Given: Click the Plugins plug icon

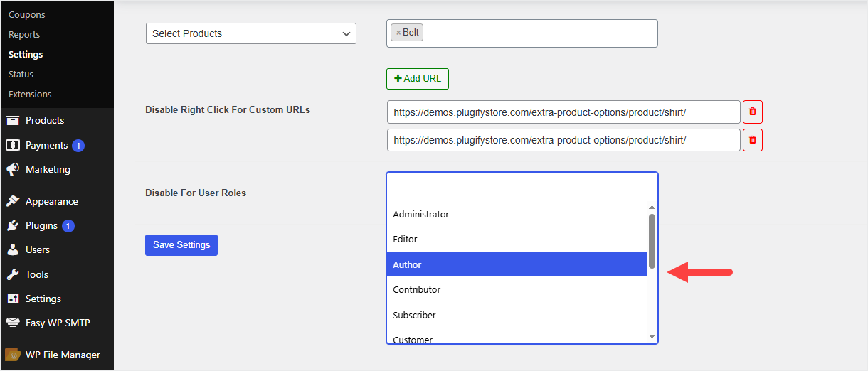Looking at the screenshot, I should (x=13, y=225).
